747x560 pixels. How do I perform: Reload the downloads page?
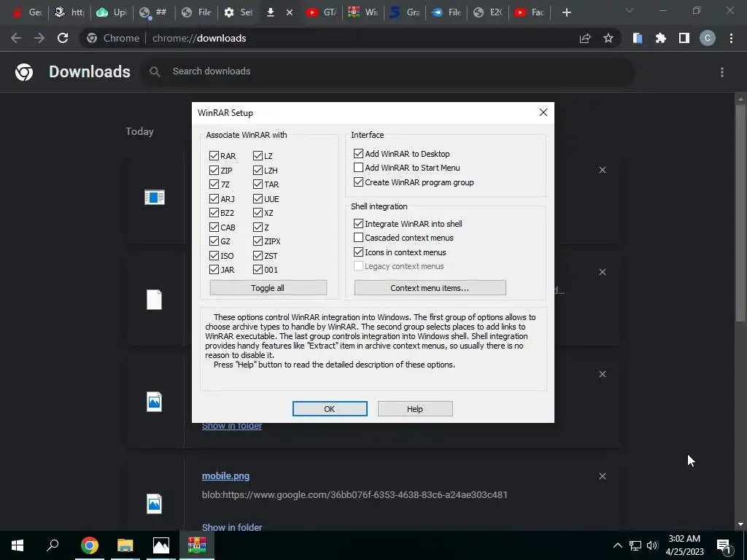(63, 38)
